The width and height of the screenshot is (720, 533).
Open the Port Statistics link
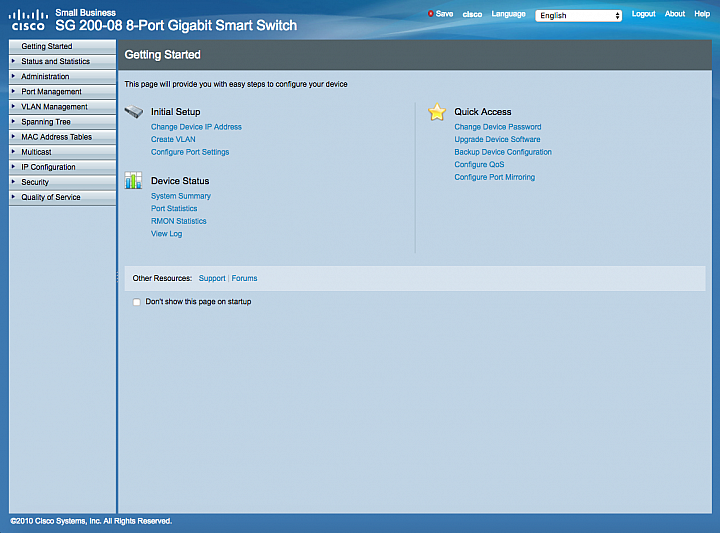click(174, 208)
